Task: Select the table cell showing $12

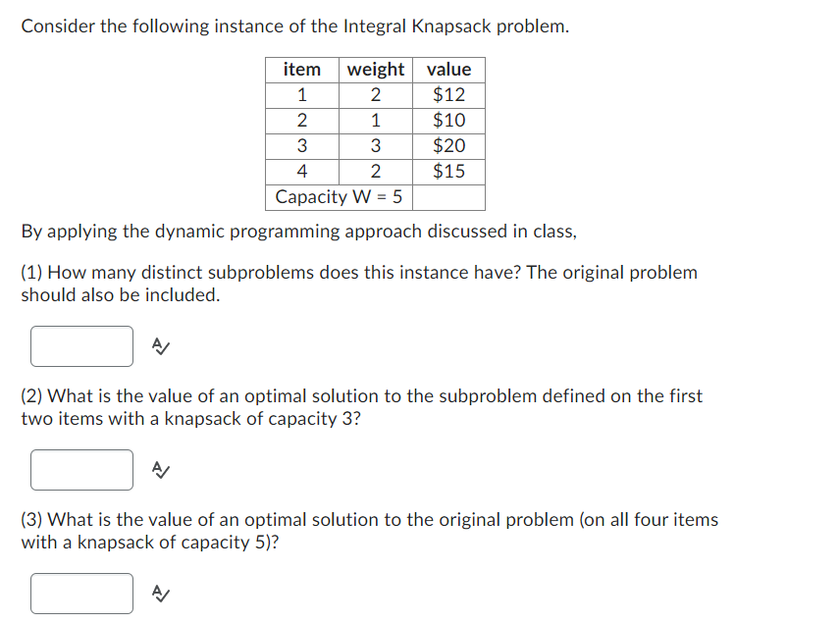Action: (448, 94)
